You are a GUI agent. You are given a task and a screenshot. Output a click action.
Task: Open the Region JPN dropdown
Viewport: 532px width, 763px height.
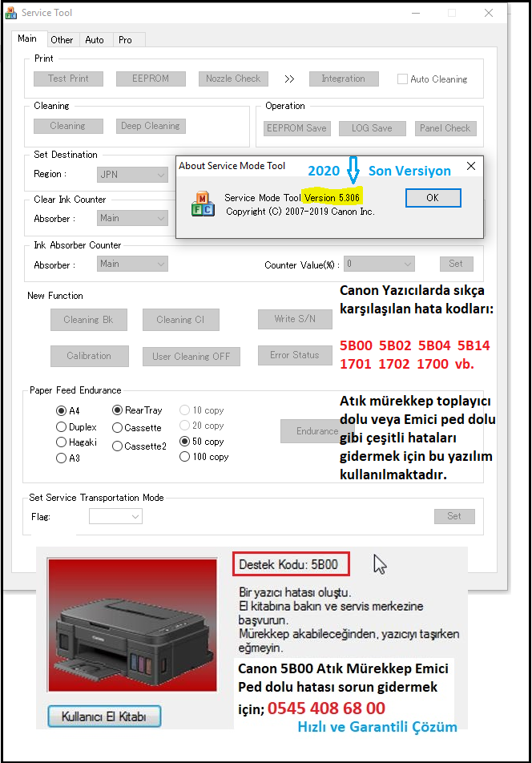(x=132, y=174)
